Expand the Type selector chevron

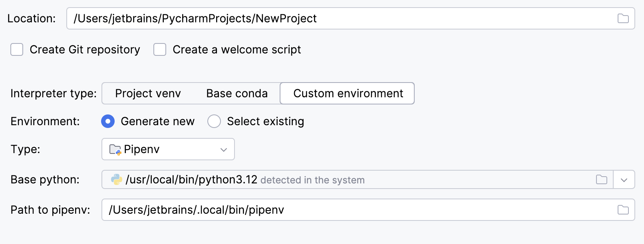[224, 149]
